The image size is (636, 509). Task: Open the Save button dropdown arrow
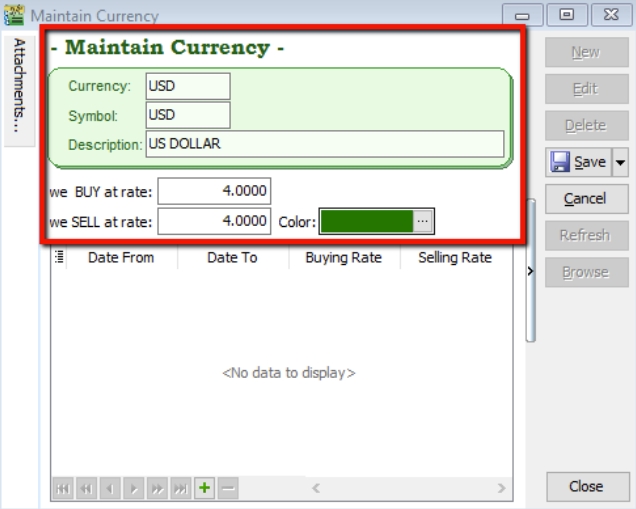(620, 162)
